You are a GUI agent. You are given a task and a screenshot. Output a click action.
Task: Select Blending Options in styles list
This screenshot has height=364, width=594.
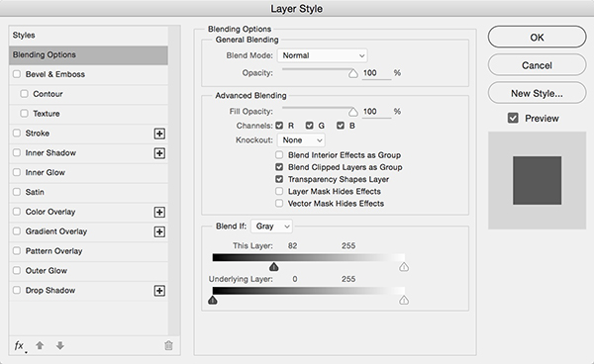click(x=89, y=55)
